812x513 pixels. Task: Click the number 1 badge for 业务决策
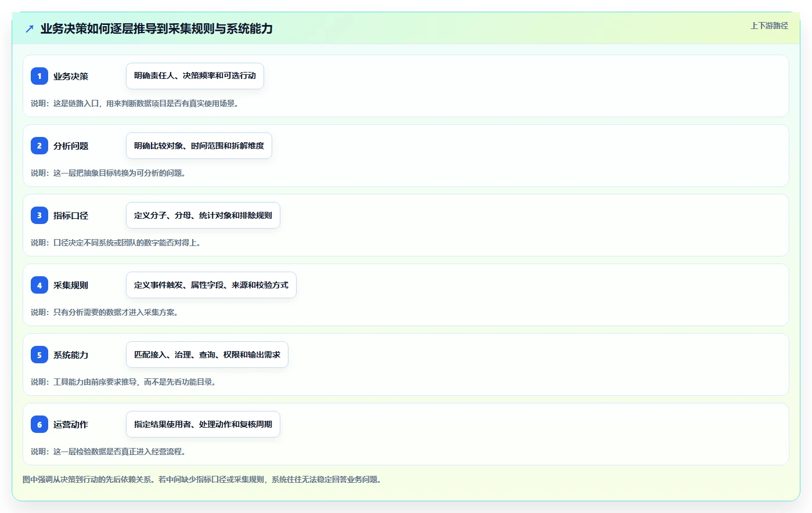[x=39, y=76]
